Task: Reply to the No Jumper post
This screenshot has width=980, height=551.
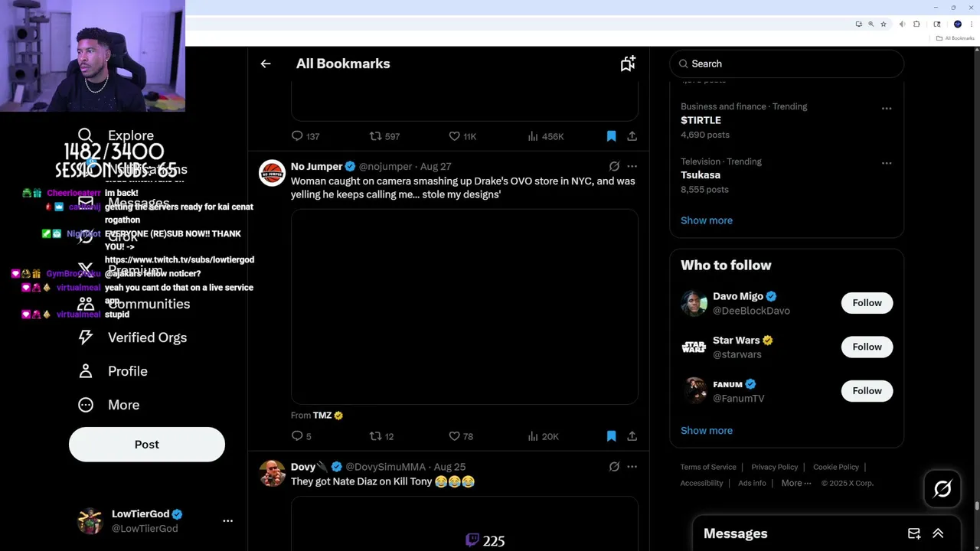Action: pyautogui.click(x=301, y=436)
